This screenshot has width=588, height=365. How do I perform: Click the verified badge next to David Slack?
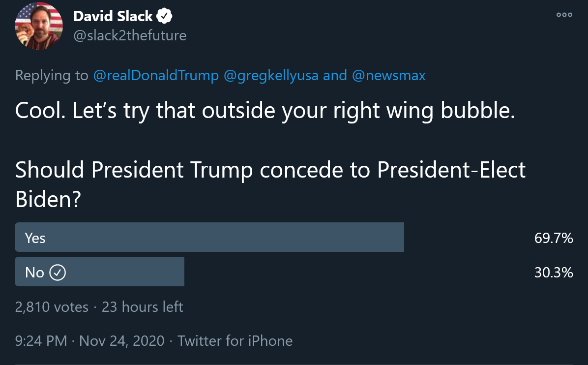coord(164,16)
